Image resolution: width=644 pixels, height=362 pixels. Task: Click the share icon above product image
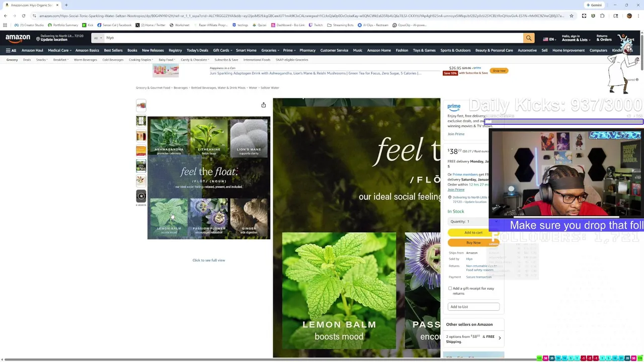pos(263,105)
